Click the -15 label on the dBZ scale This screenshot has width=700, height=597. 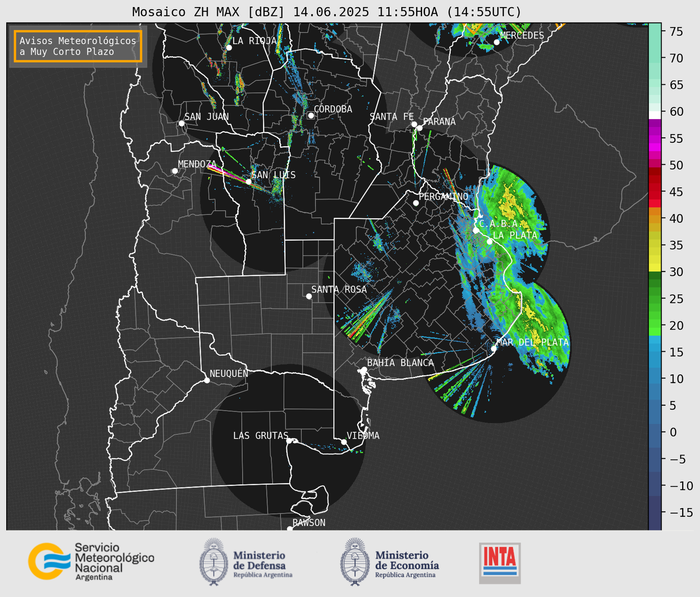(x=681, y=513)
